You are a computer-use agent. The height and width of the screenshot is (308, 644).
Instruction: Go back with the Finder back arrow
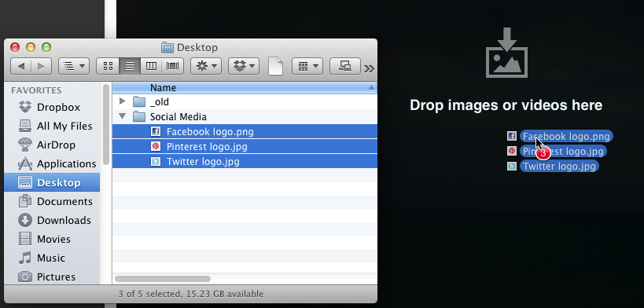click(x=20, y=66)
